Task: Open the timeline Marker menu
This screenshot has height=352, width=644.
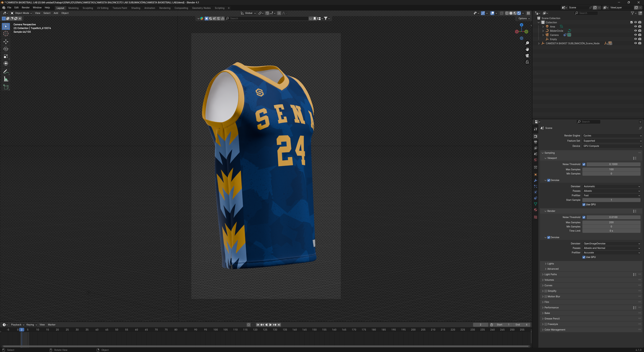Action: tap(51, 325)
